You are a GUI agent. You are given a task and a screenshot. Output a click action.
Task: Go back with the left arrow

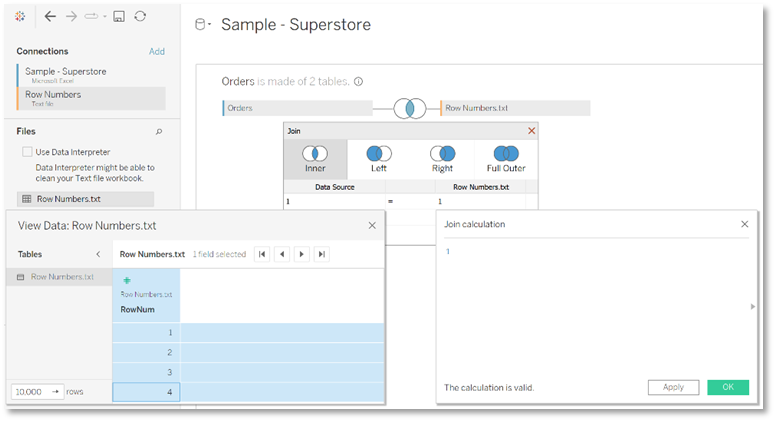tap(50, 17)
